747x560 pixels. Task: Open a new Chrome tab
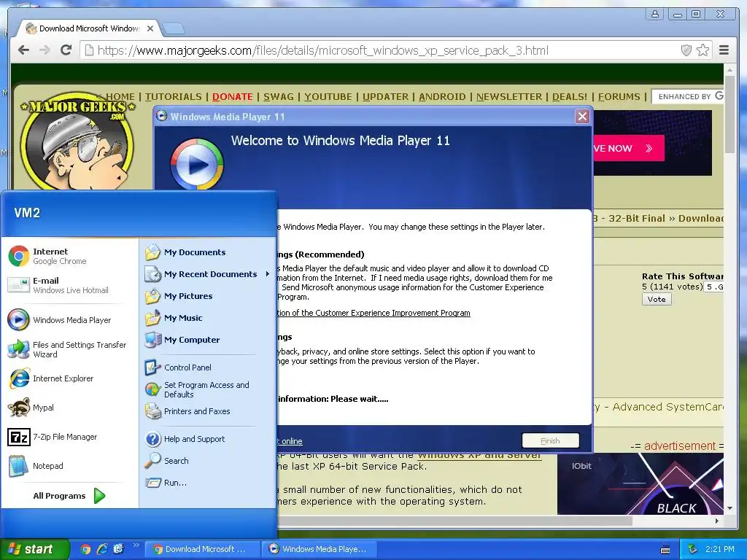[x=174, y=29]
